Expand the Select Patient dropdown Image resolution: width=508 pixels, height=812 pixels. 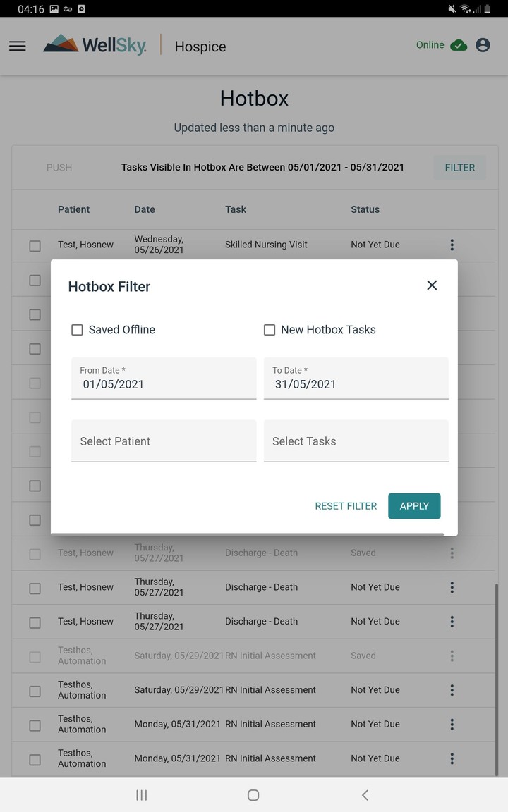point(164,441)
